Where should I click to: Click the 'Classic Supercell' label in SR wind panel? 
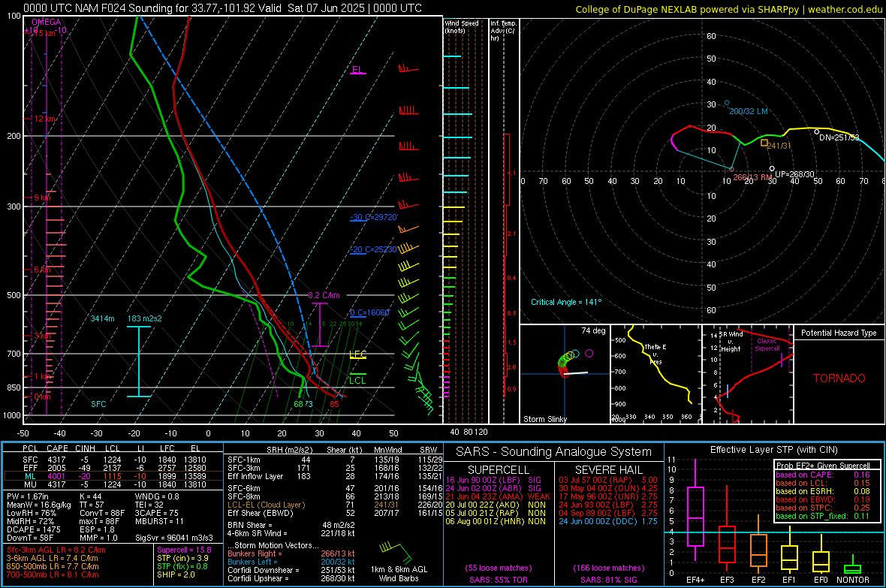(767, 345)
